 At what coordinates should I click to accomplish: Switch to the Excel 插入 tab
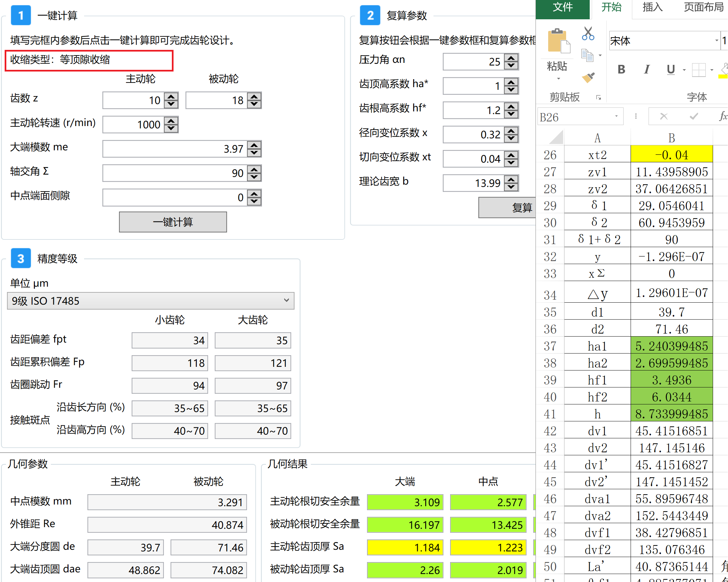(652, 7)
